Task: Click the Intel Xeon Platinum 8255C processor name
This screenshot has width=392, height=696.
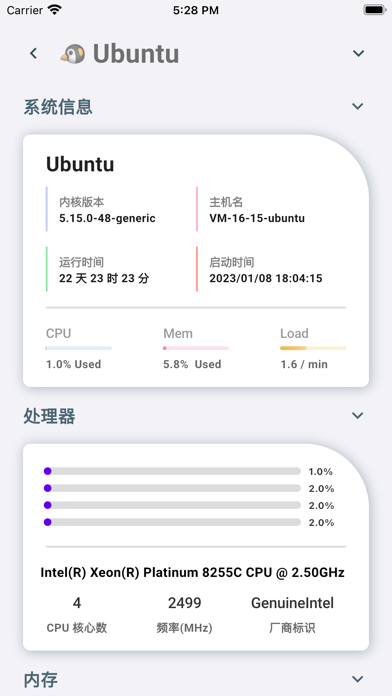Action: pyautogui.click(x=192, y=572)
